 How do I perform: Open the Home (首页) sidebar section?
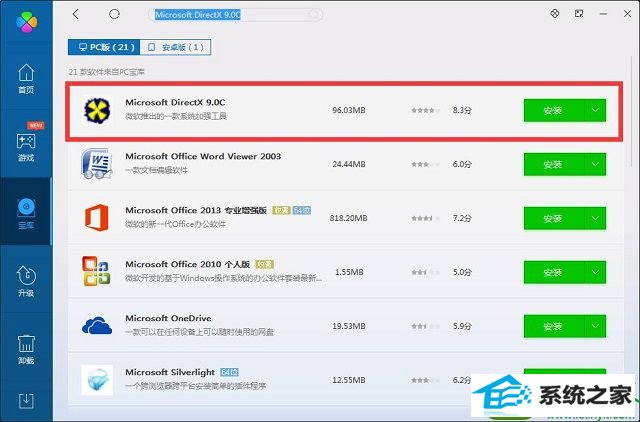(26, 79)
